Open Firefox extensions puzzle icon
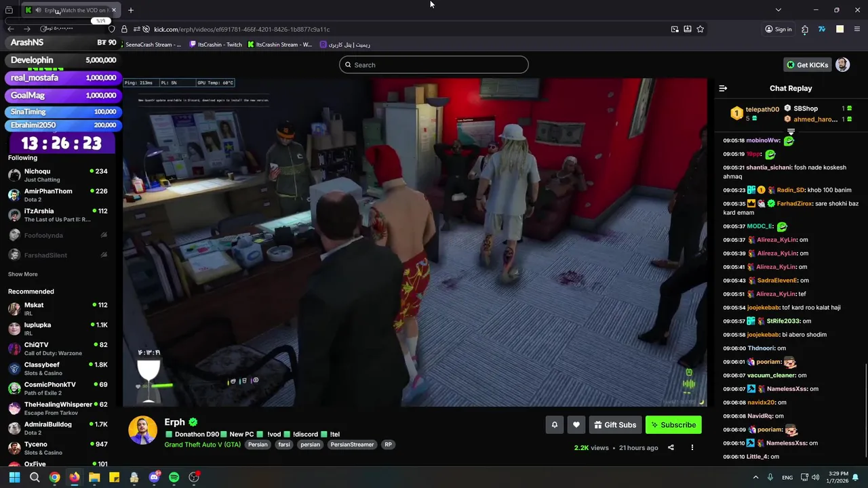The width and height of the screenshot is (868, 488). (805, 29)
